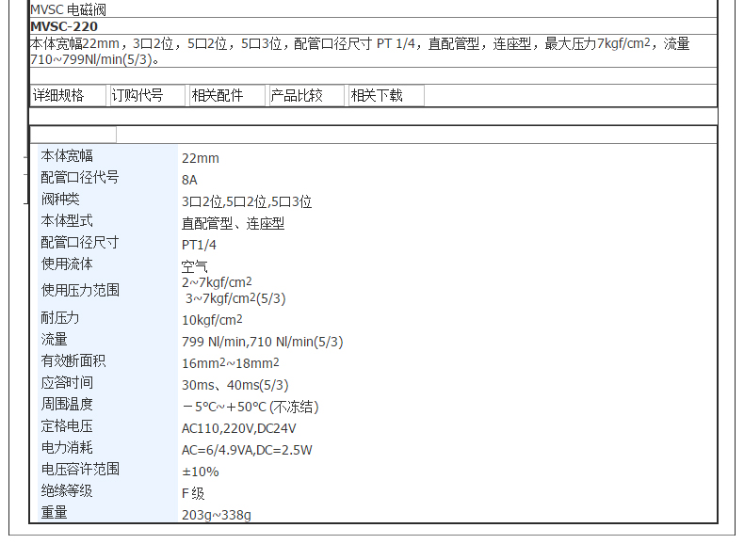Click the 使用压力范围 label
744x560 pixels.
[80, 290]
